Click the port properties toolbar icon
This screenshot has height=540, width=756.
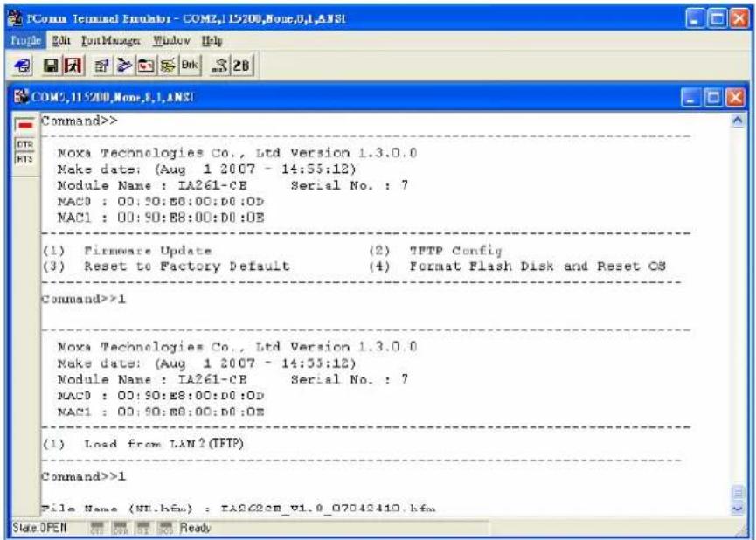click(101, 66)
